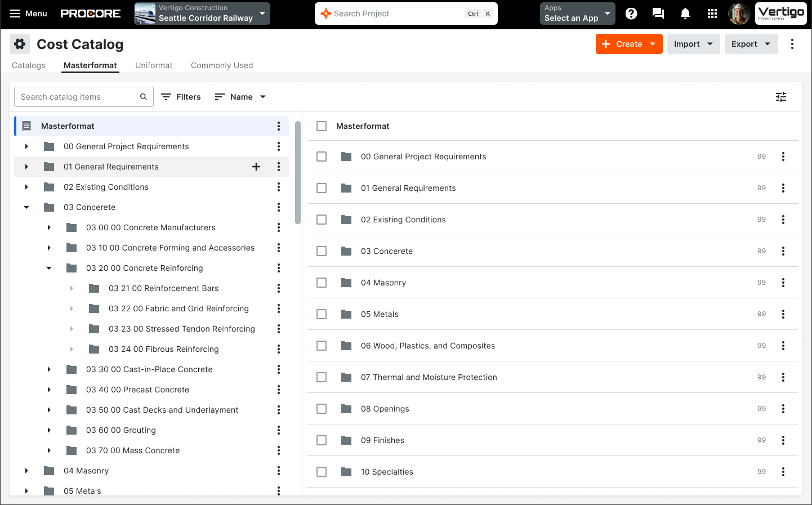
Task: Check the 08 Openings checkbox
Action: tap(322, 409)
